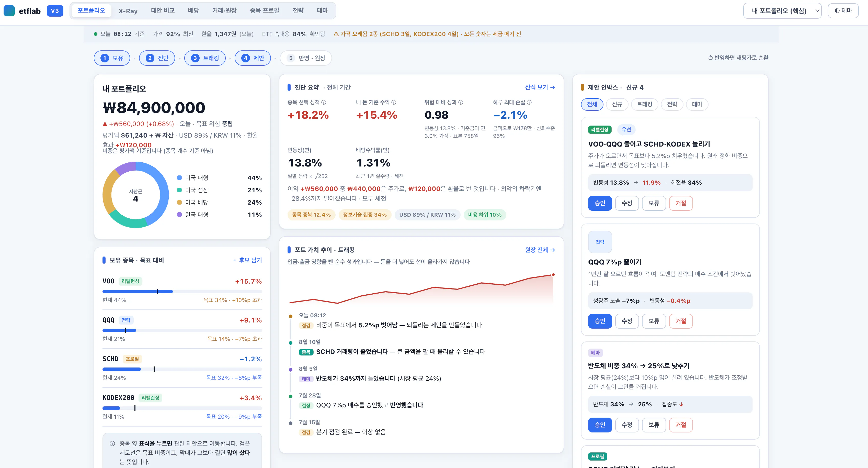The image size is (868, 468).
Task: Click the 점검 tag on the 오늘 08:12 entry
Action: pos(306,325)
